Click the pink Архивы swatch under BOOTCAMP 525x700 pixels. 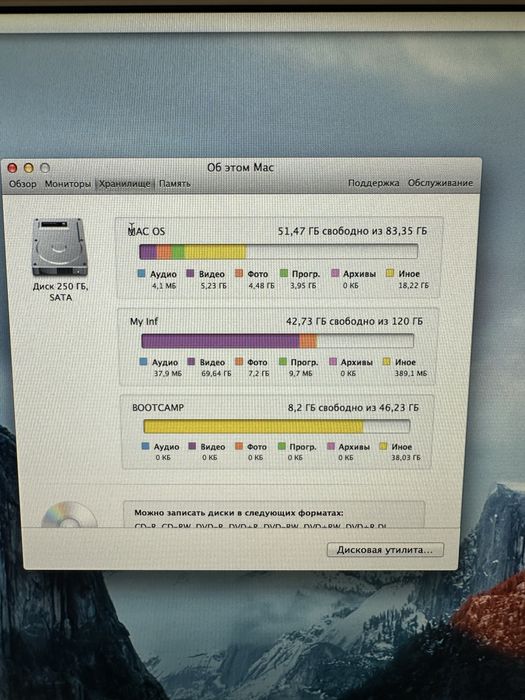pyautogui.click(x=331, y=446)
